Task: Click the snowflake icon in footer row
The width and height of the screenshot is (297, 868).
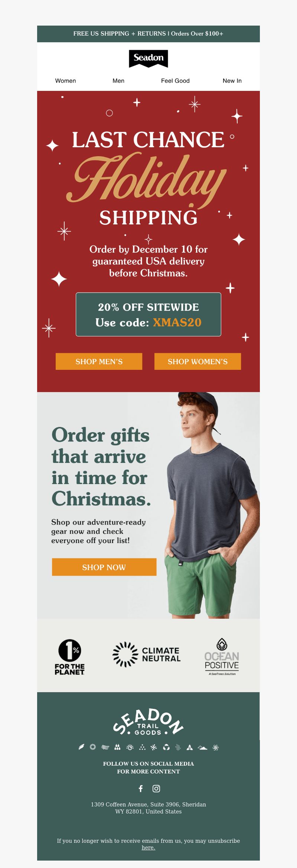Action: [154, 747]
